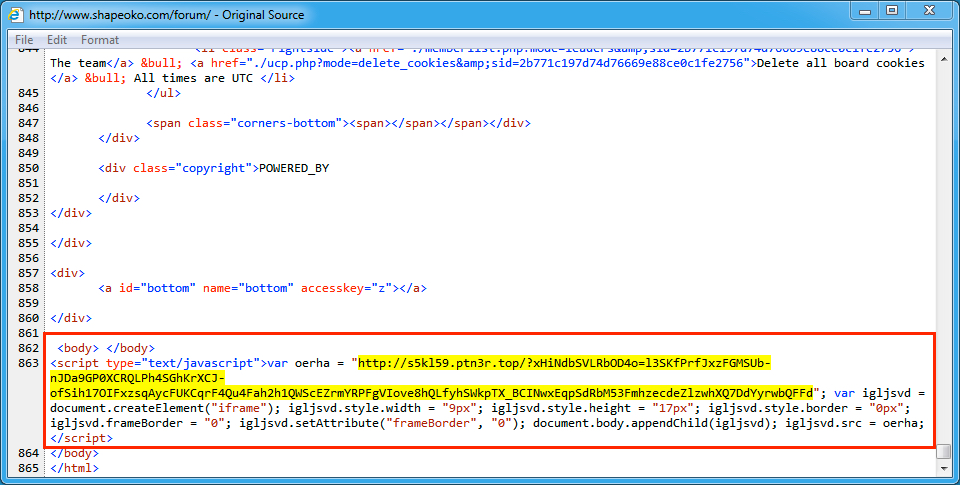Viewport: 960px width, 485px height.
Task: Click the highlighted s5kl59.ptn3r.top URL
Action: pyautogui.click(x=432, y=378)
